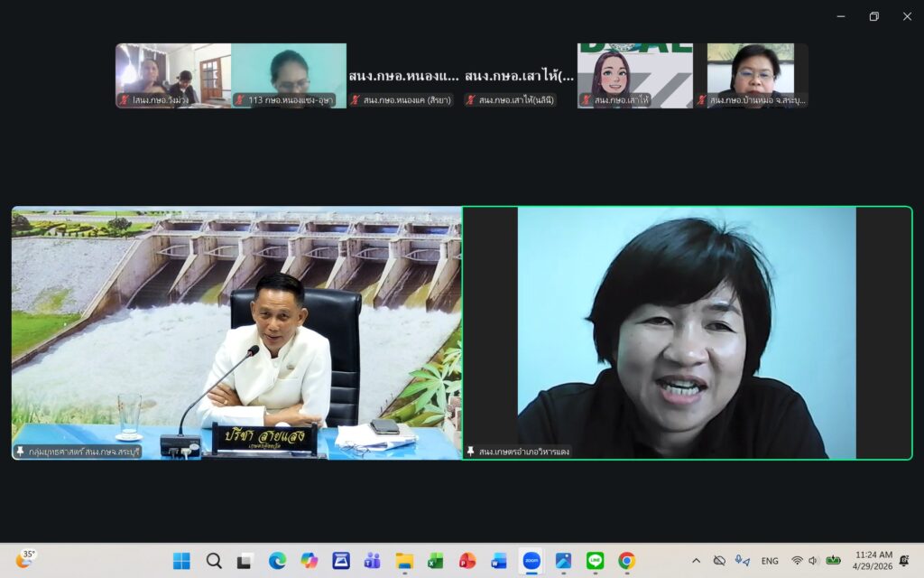Image resolution: width=924 pixels, height=578 pixels.
Task: Open Copilot from the taskbar
Action: point(309,561)
